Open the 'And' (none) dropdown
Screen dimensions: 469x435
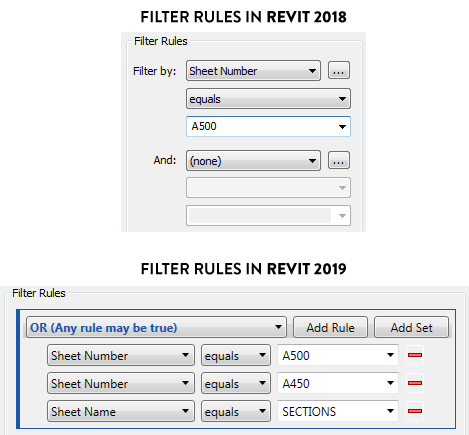(253, 161)
